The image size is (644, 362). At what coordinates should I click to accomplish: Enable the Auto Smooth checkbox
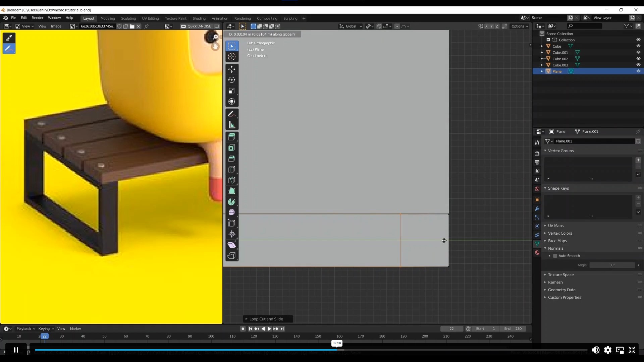(556, 255)
